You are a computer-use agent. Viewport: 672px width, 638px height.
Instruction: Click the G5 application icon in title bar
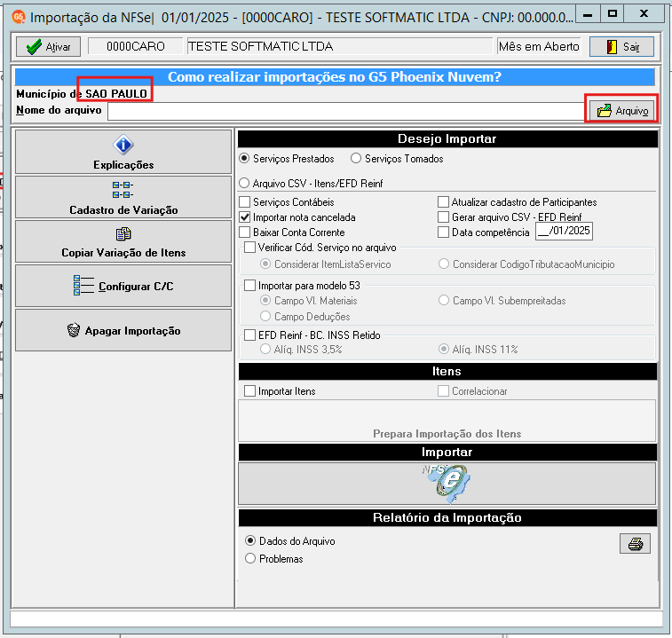click(19, 17)
